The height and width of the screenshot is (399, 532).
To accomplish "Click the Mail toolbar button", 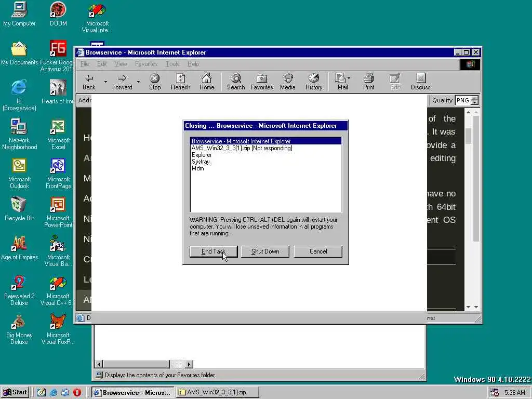I will point(343,82).
